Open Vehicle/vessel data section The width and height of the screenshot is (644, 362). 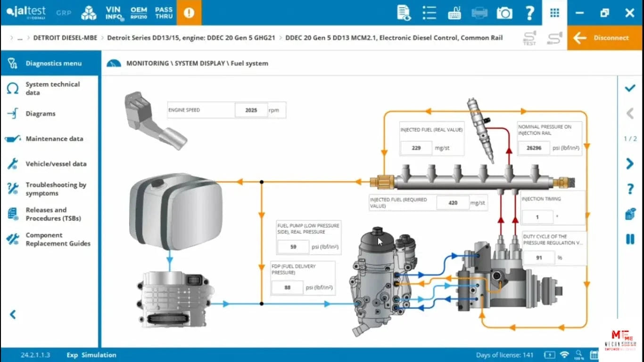[50, 164]
